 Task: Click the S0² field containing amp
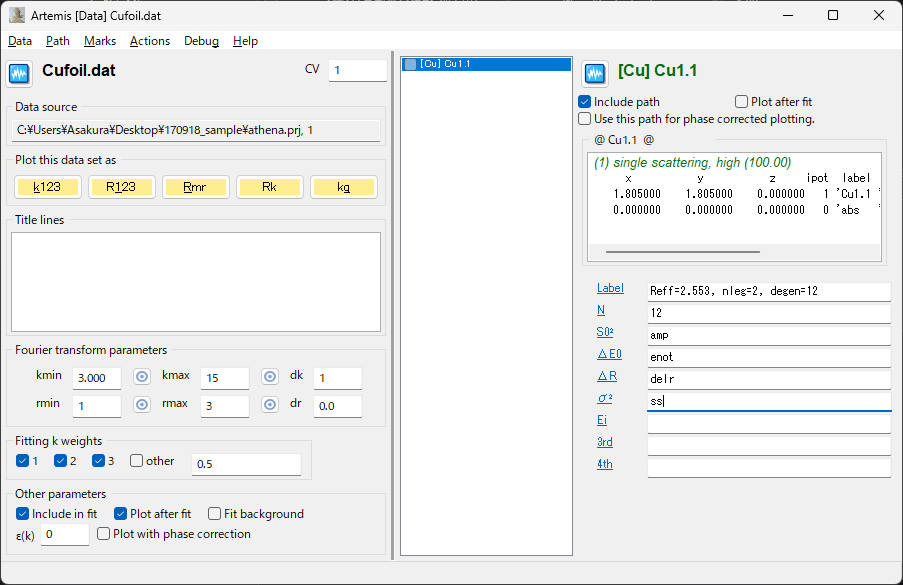769,335
